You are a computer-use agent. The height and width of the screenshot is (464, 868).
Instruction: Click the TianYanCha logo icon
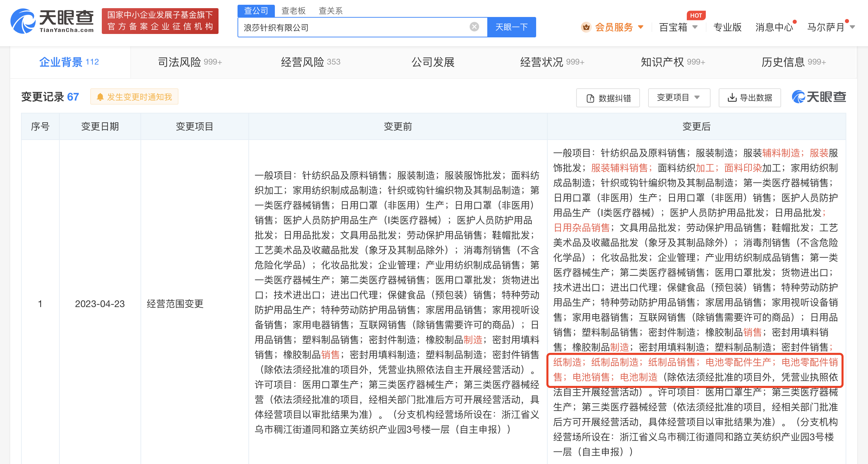[x=23, y=21]
